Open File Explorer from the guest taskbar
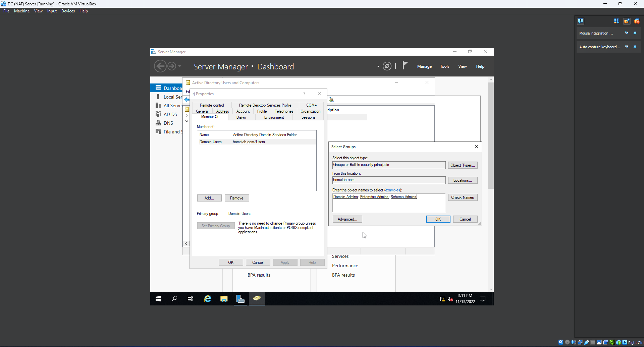The image size is (644, 347). tap(224, 299)
